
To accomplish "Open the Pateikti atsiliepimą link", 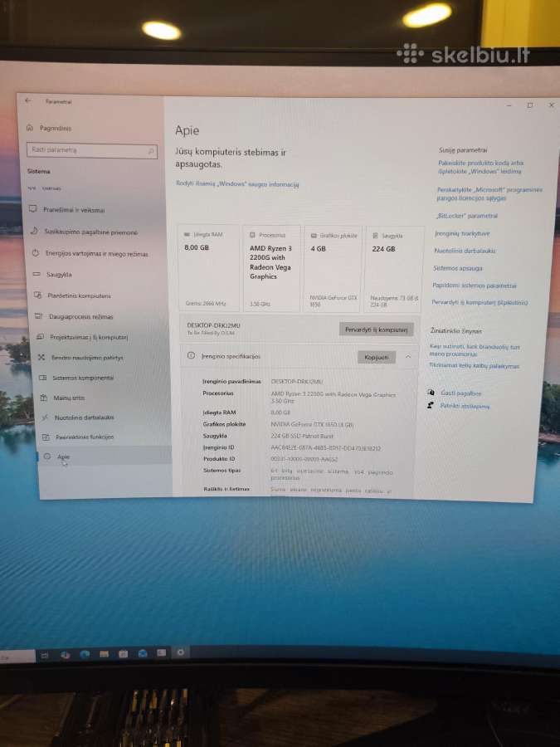I will tap(465, 406).
